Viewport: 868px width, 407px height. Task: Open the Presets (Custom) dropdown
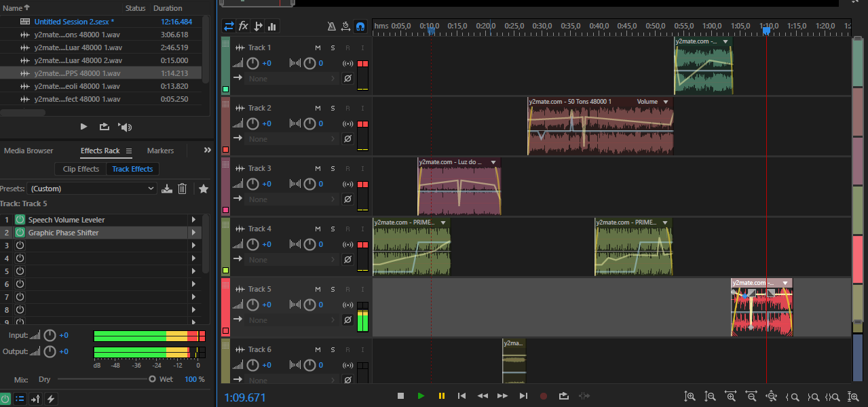pos(93,189)
